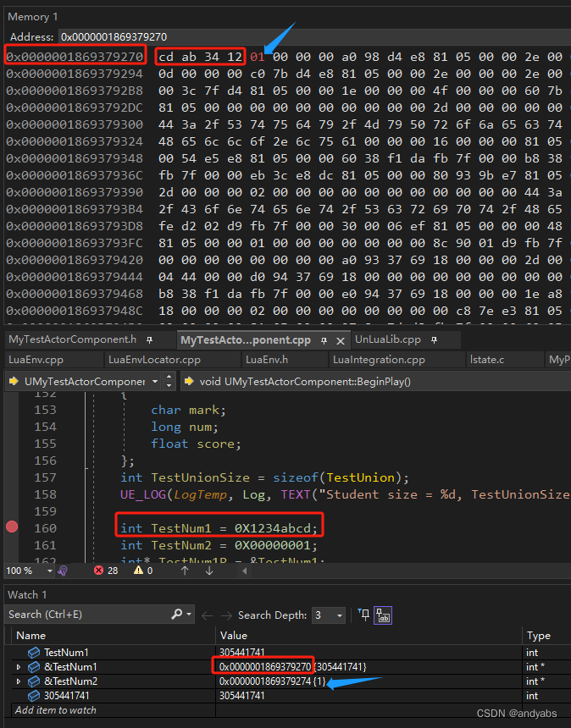The width and height of the screenshot is (571, 728).
Task: Click the IntelliCode health indicator icon
Action: 64,571
